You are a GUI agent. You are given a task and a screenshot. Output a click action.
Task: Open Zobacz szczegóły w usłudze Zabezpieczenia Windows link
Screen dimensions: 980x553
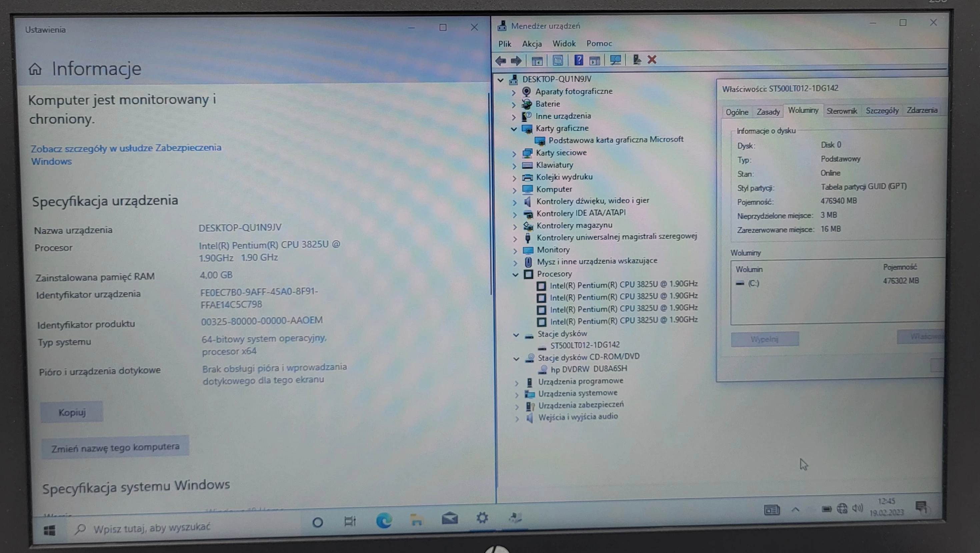[x=126, y=154]
